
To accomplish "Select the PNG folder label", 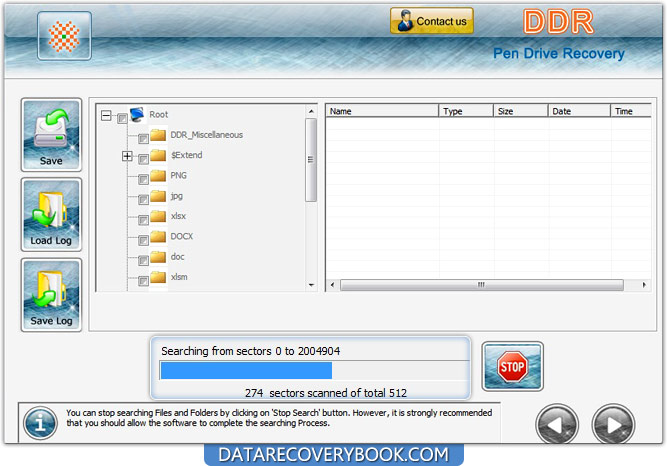I will pos(179,175).
